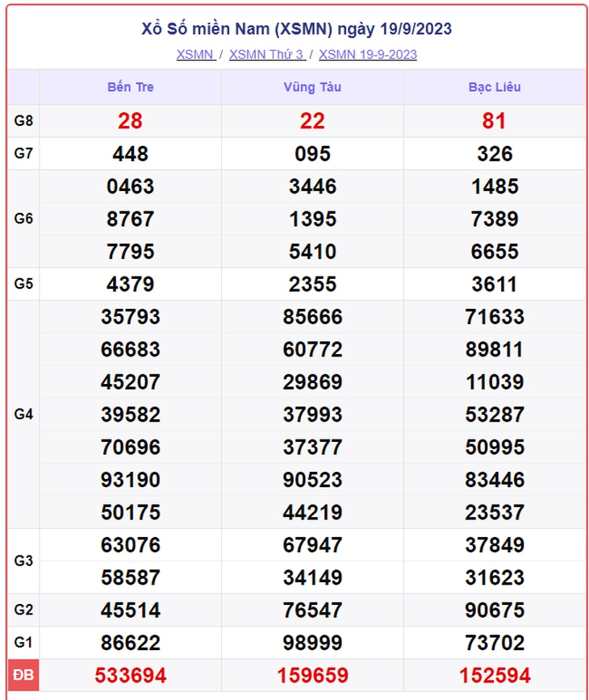Click G6 number 3446
589x700 pixels.
[312, 186]
